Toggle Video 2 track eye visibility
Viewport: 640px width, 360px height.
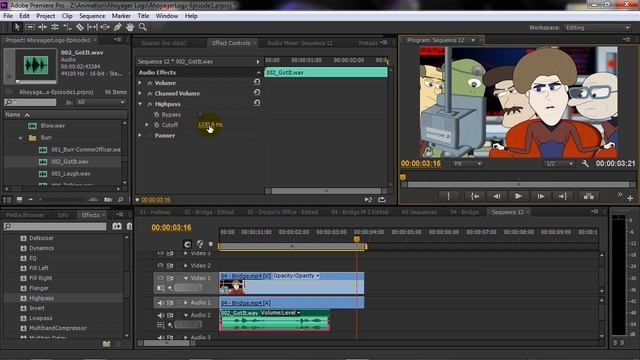[x=160, y=265]
